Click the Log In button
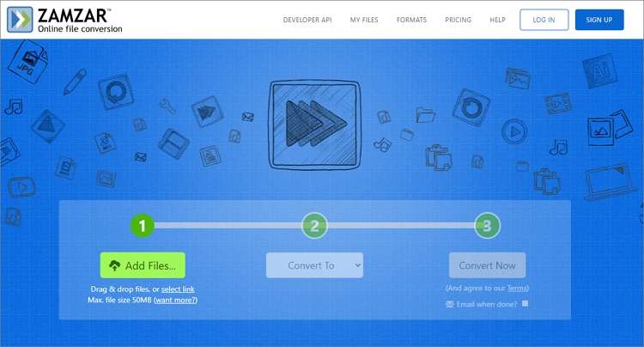 544,20
